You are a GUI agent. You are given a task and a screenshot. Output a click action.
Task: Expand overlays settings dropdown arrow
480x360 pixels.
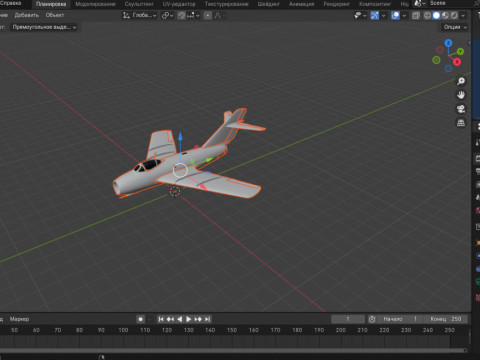pyautogui.click(x=404, y=16)
